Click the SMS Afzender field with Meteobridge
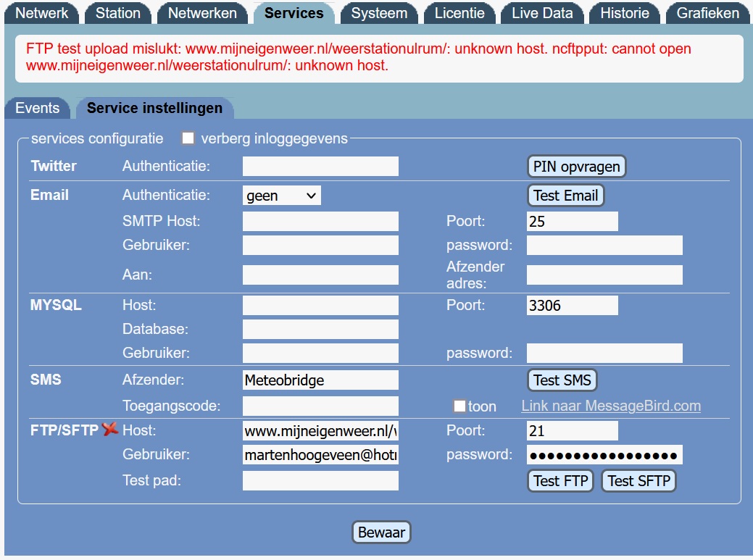The width and height of the screenshot is (753, 560). (320, 380)
